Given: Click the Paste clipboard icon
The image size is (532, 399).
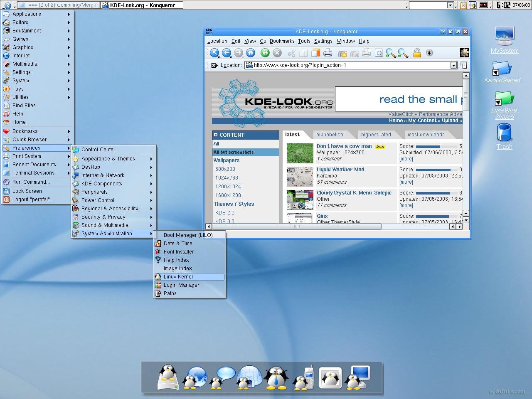Looking at the screenshot, I should click(x=316, y=53).
